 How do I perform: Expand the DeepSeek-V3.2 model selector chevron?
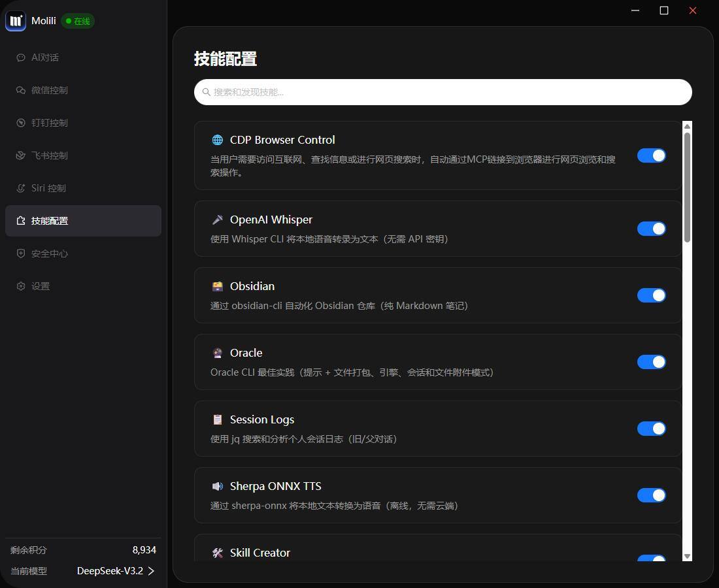pos(151,571)
